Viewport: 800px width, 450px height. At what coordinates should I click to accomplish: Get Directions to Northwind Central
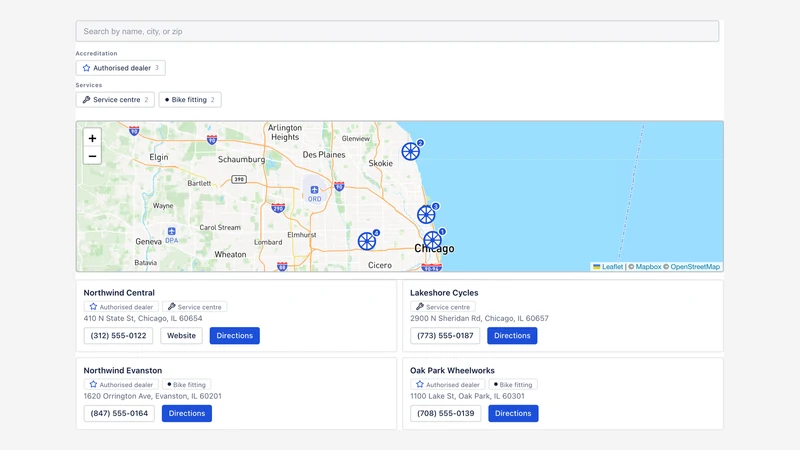235,336
